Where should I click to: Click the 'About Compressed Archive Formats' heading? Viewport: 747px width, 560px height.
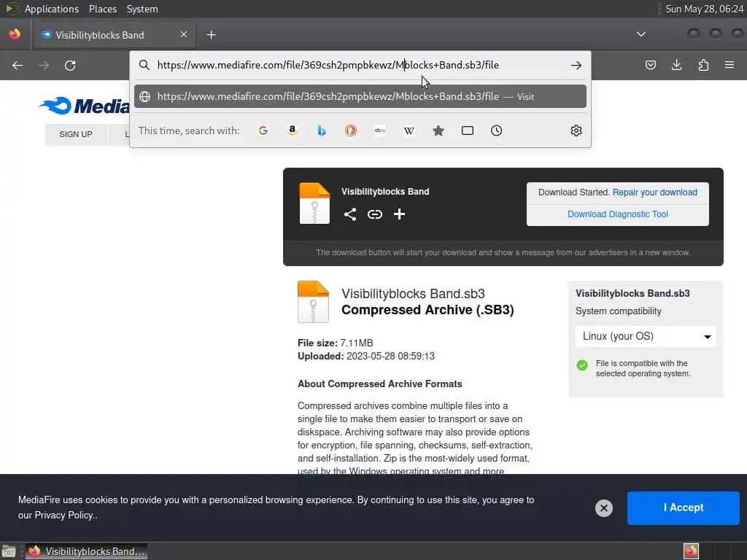click(379, 384)
